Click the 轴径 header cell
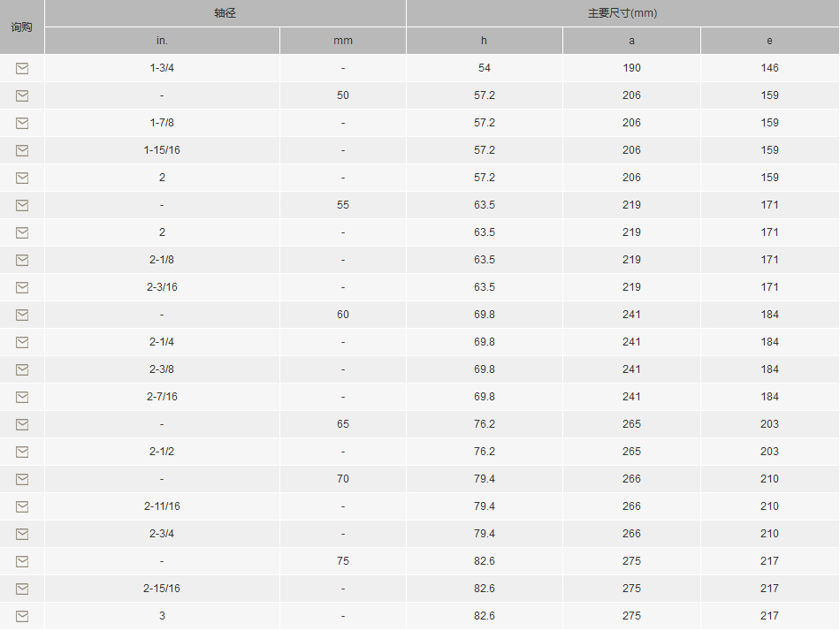This screenshot has height=631, width=840. 225,13
